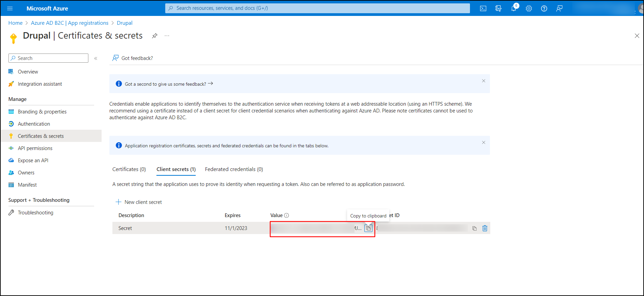Open the Help question mark icon
The image size is (644, 296).
[x=544, y=8]
